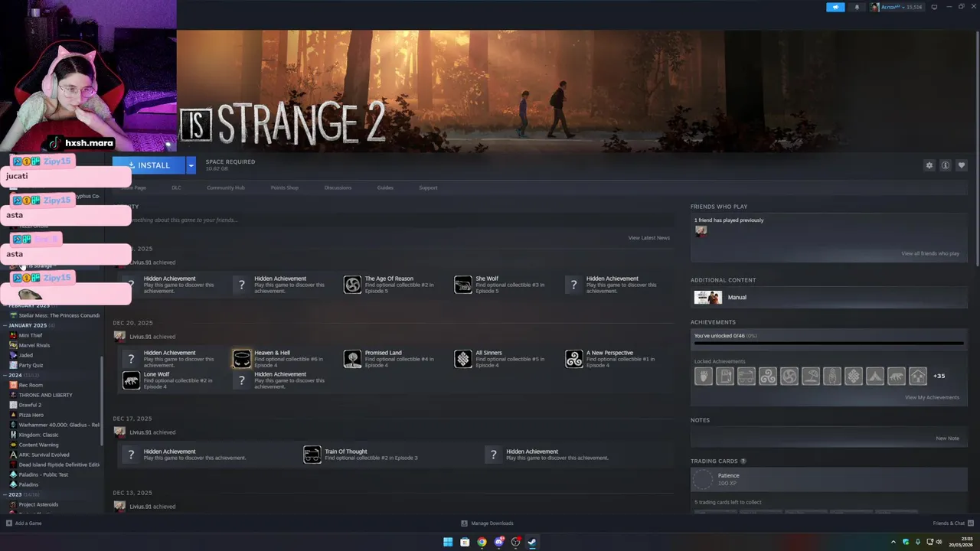Click Windows Start button in taskbar
The image size is (980, 551).
point(448,542)
